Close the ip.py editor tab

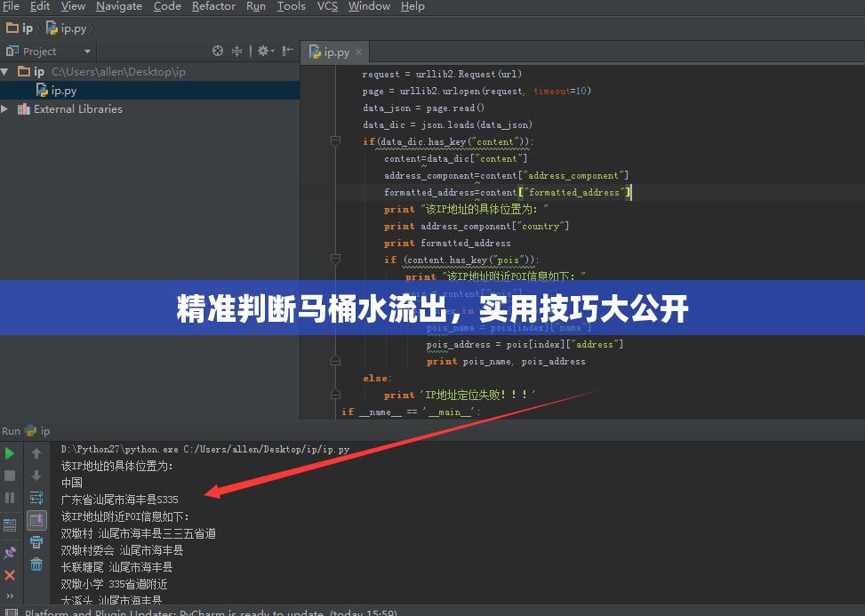coord(358,52)
